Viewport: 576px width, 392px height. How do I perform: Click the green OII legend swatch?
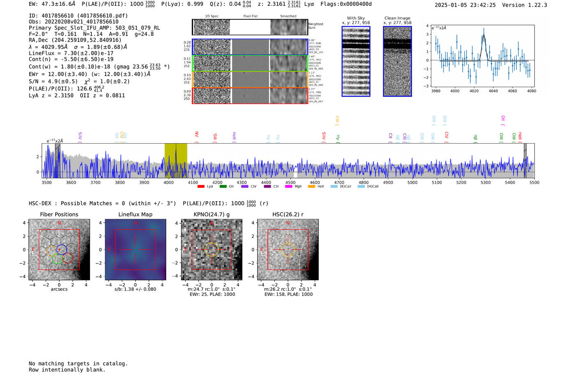(x=223, y=187)
